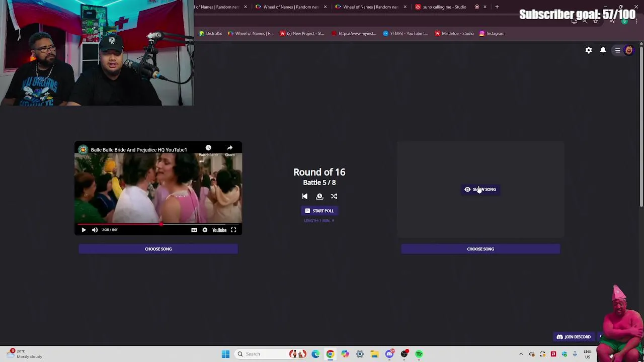
Task: Choose the left song
Action: pos(158,249)
